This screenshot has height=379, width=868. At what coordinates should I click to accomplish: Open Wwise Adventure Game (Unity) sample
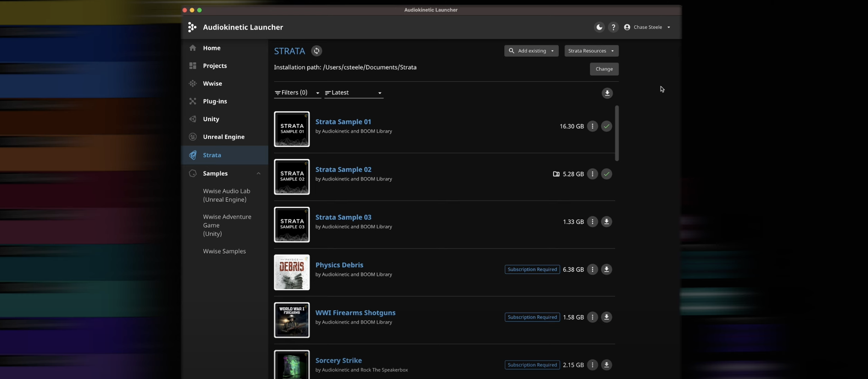pyautogui.click(x=227, y=225)
